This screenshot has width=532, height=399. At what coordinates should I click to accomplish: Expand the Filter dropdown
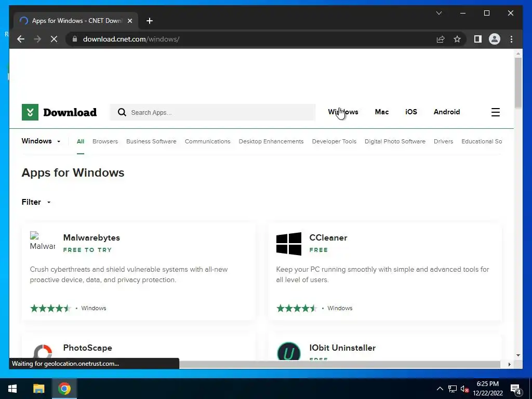36,202
